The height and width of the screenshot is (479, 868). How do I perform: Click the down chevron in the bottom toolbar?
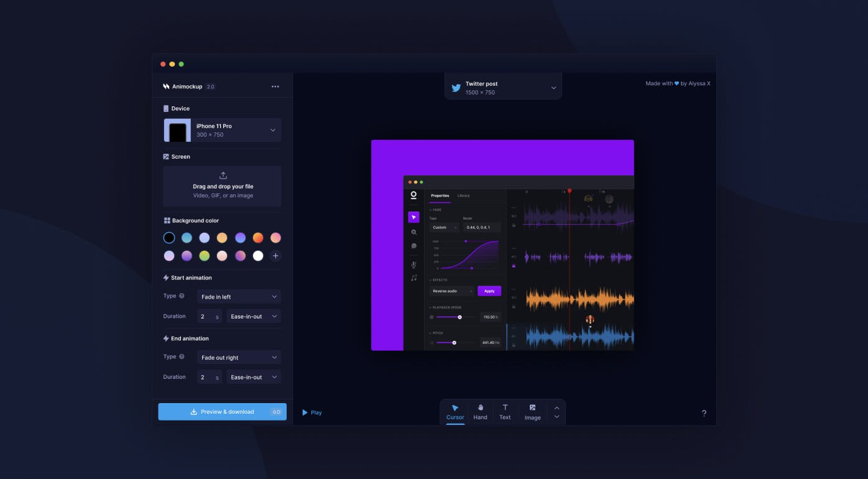point(556,417)
